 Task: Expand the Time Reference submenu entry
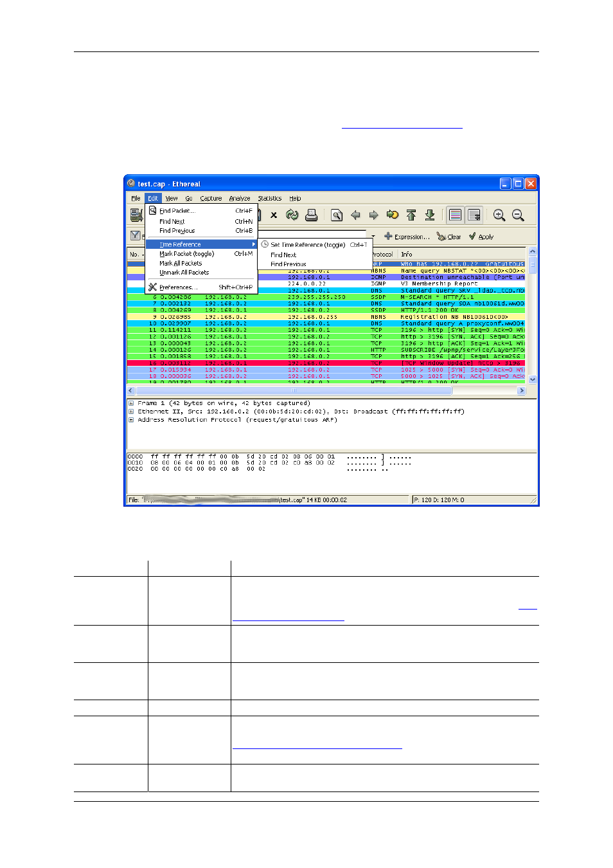201,244
